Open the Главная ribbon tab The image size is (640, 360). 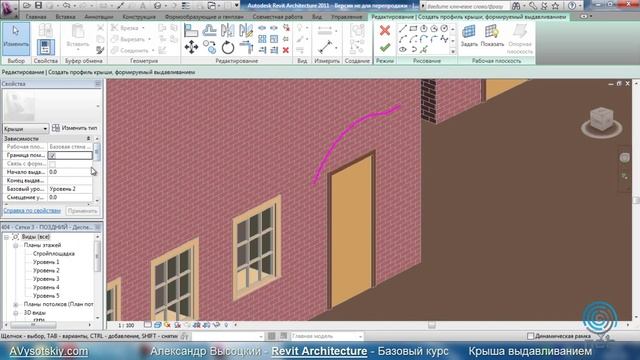36,17
